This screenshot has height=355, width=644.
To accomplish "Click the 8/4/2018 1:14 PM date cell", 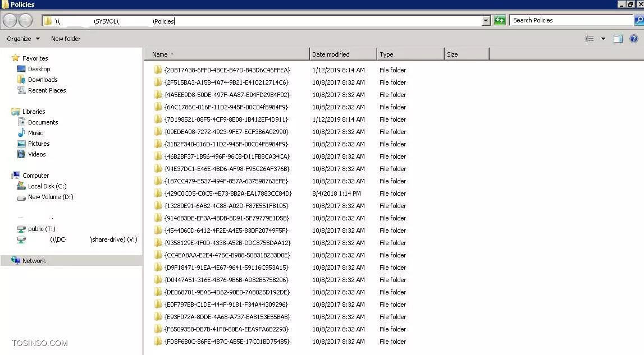I will [x=336, y=193].
